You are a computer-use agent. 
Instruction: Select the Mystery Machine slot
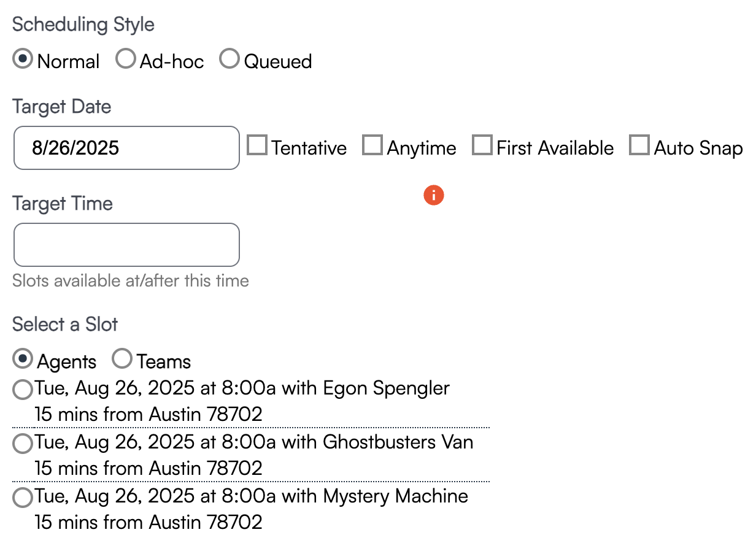point(23,498)
